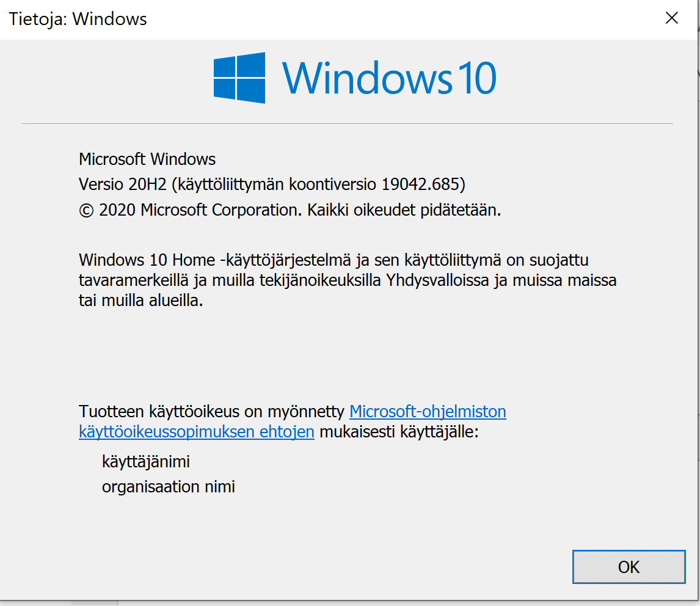Click the 'käyttäjänimi' text
This screenshot has width=700, height=606.
[x=146, y=462]
